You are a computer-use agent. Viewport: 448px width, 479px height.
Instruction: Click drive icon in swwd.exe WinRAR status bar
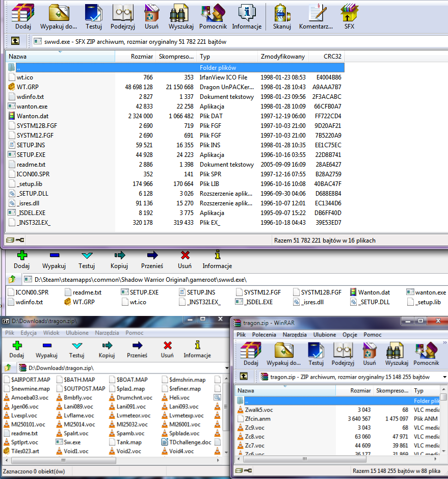[x=10, y=240]
